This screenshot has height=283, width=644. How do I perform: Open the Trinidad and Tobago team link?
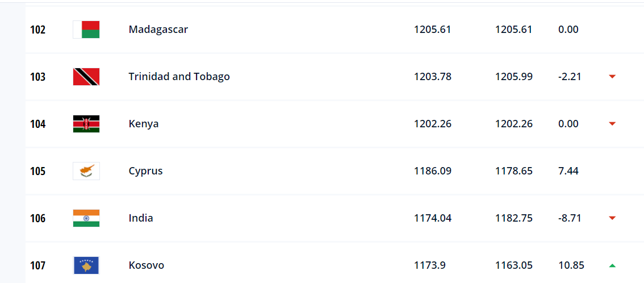179,77
